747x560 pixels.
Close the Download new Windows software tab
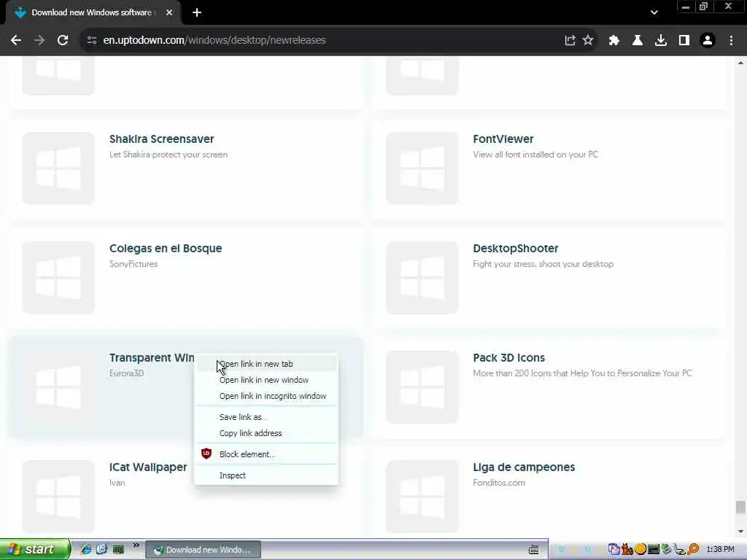169,13
